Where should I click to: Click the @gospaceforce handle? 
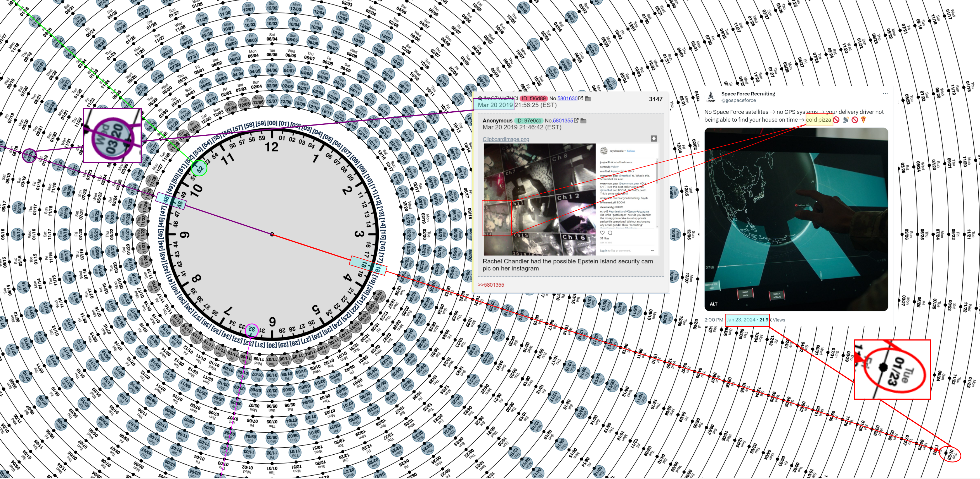coord(738,100)
